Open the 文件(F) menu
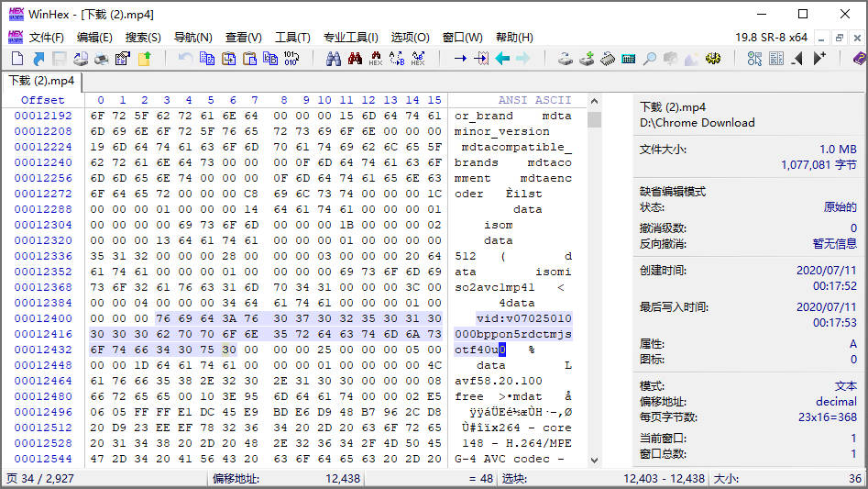The image size is (868, 489). pos(46,38)
